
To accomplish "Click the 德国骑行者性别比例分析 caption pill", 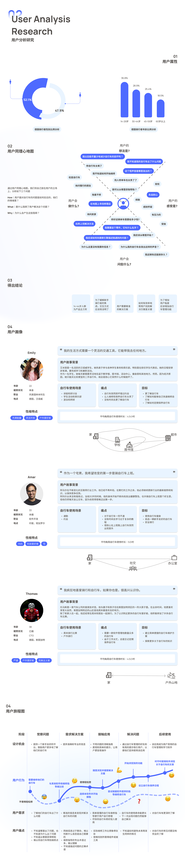I will [47, 129].
